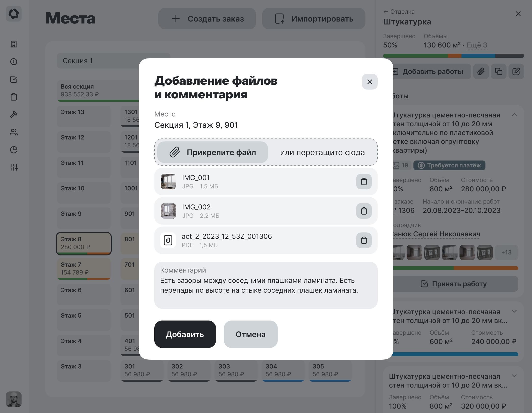This screenshot has width=532, height=413.
Task: Select the info icon in the left sidebar
Action: pyautogui.click(x=14, y=62)
